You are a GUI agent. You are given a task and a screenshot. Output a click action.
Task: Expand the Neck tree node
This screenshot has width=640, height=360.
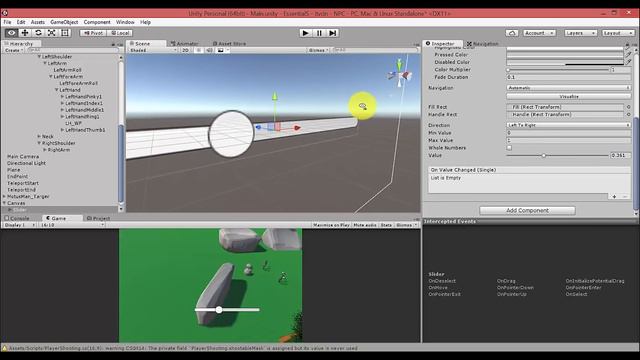pos(39,136)
